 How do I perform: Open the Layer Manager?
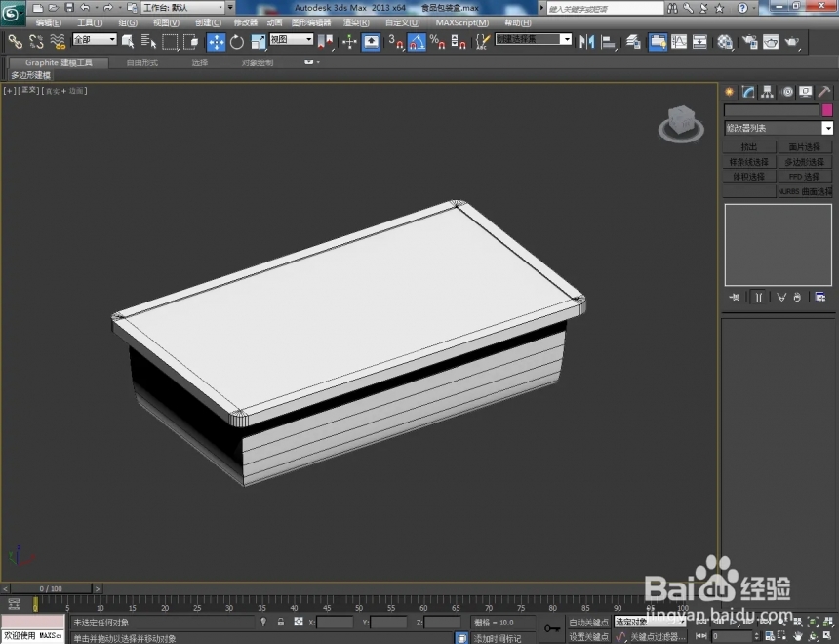click(633, 42)
